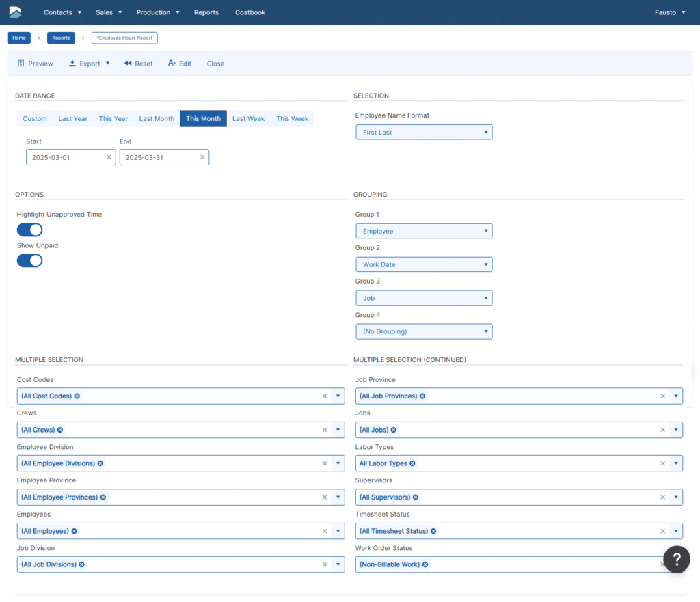
Task: Expand the Crews selection dropdown arrow
Action: coord(338,430)
